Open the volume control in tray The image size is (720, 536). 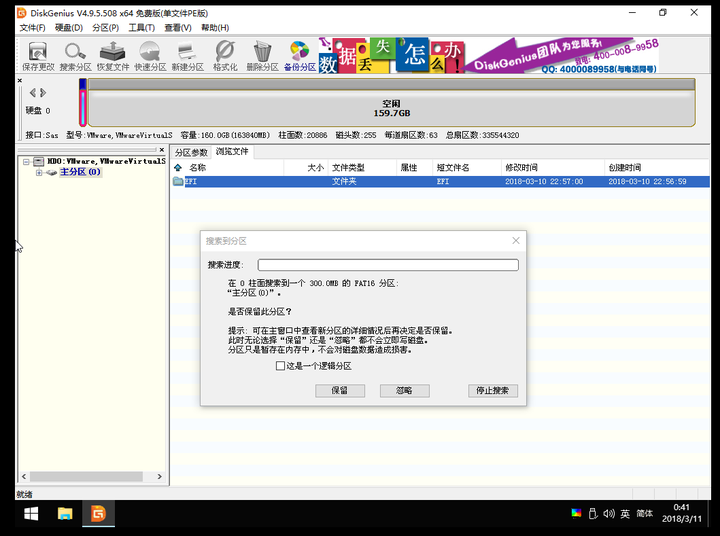tap(609, 513)
